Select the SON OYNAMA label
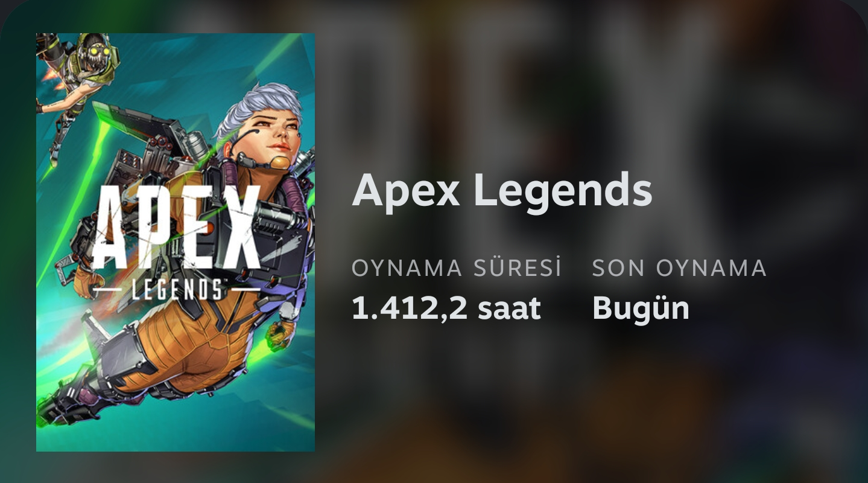This screenshot has height=483, width=868. coord(679,268)
